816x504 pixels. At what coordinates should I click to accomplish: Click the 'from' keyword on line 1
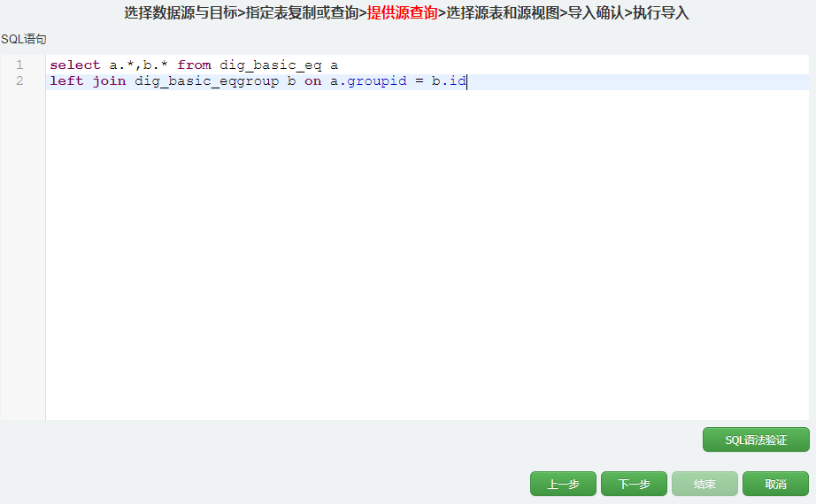coord(194,65)
